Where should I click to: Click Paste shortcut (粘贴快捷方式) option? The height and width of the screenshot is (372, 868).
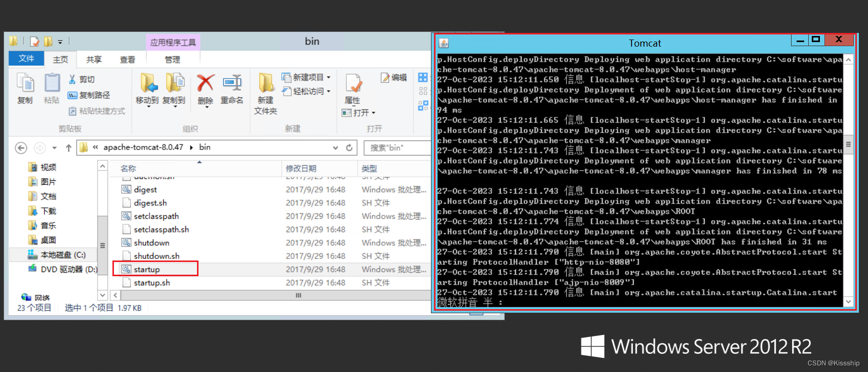tap(97, 111)
